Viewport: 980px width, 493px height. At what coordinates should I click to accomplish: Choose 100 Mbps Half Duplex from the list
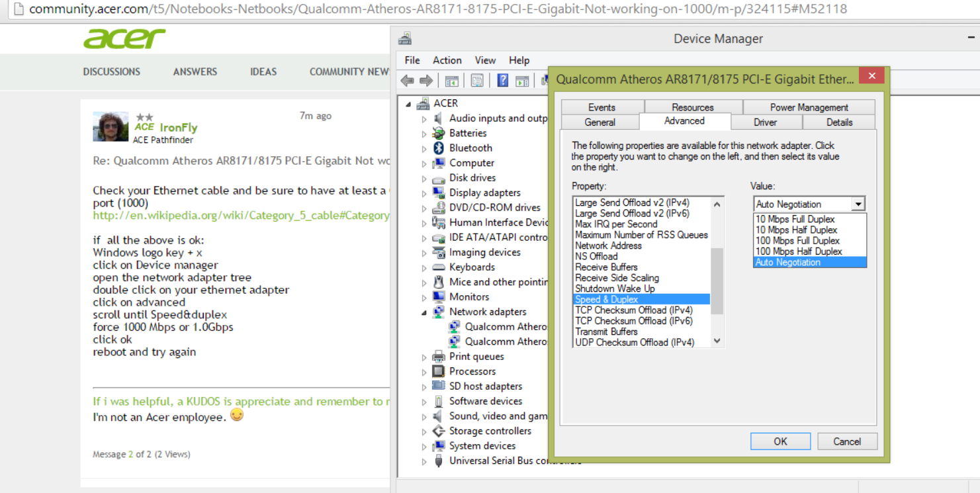tap(810, 251)
